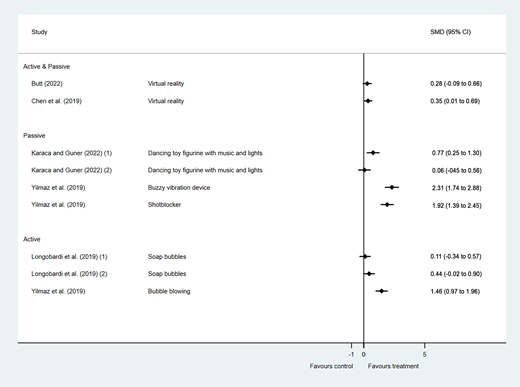Image resolution: width=520 pixels, height=387 pixels.
Task: Click the 'Shotblocker' intervention text
Action: click(164, 205)
